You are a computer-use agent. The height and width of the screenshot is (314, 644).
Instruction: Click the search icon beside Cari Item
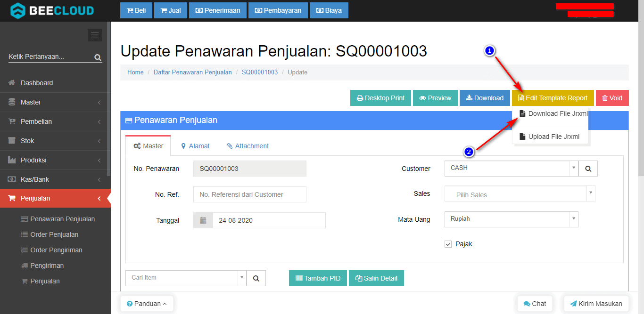click(x=256, y=278)
